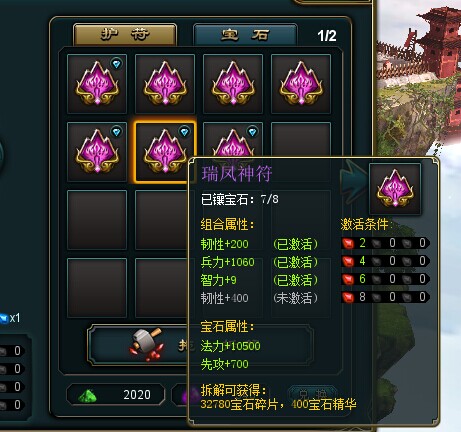
Task: Select the first amulet in the second row
Action: (97, 152)
